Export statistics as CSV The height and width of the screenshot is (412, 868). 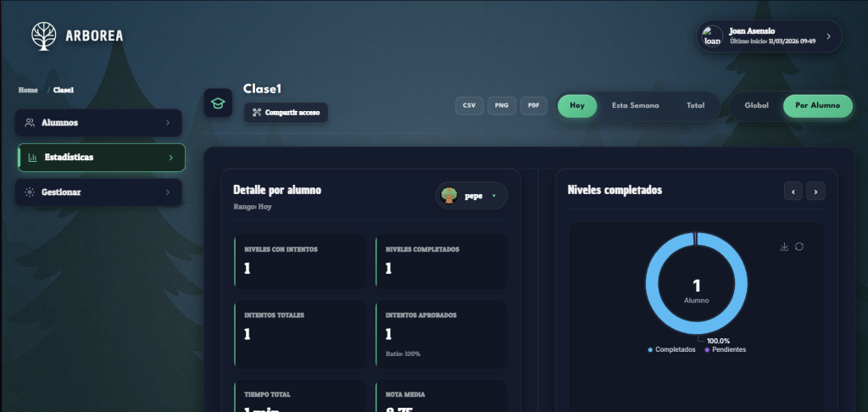469,106
